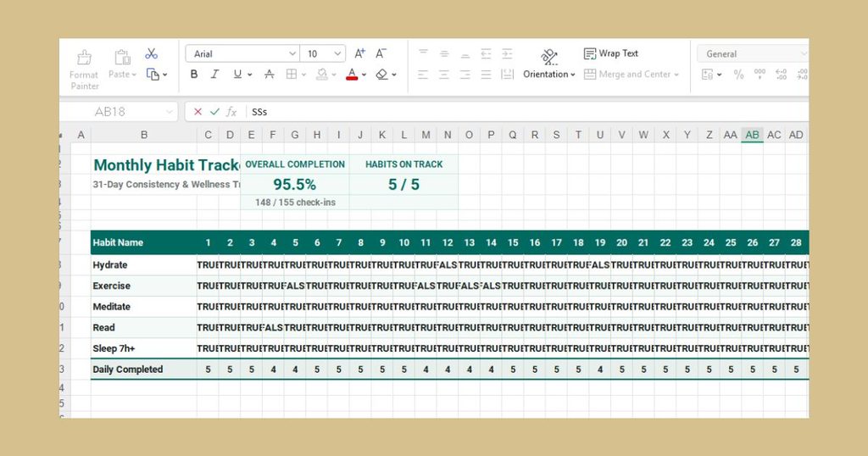This screenshot has width=868, height=456.
Task: Toggle Underline formatting
Action: coord(237,74)
